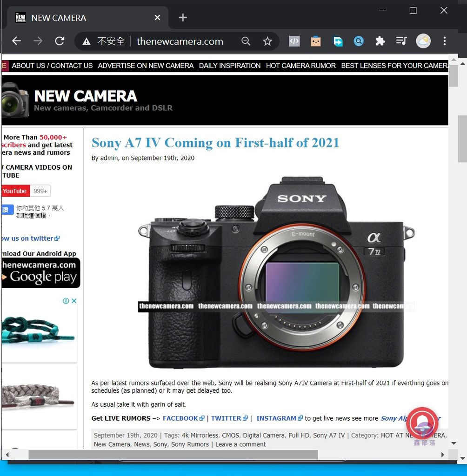Open the Sony A7 IV article headline
The width and height of the screenshot is (467, 476).
(215, 143)
